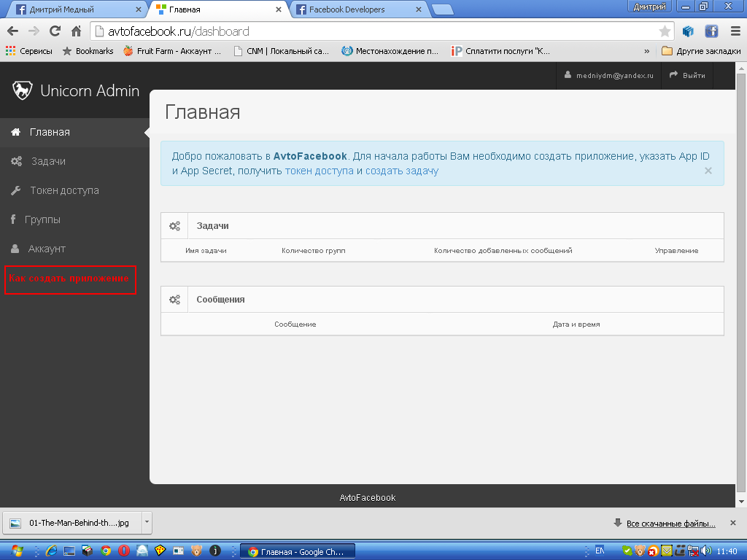The width and height of the screenshot is (747, 560).
Task: Launch Chrome from the quick launch bar
Action: (x=106, y=551)
